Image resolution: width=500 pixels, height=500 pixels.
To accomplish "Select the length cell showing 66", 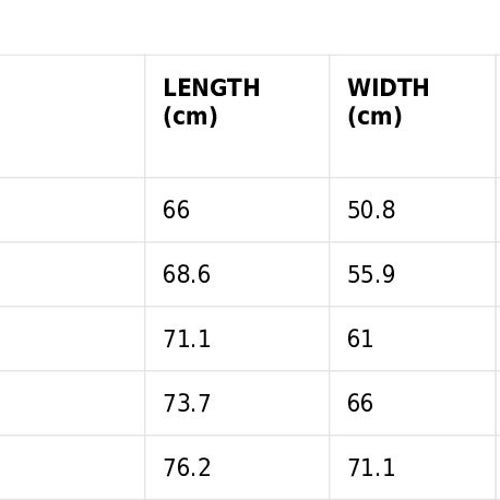I will tap(237, 210).
